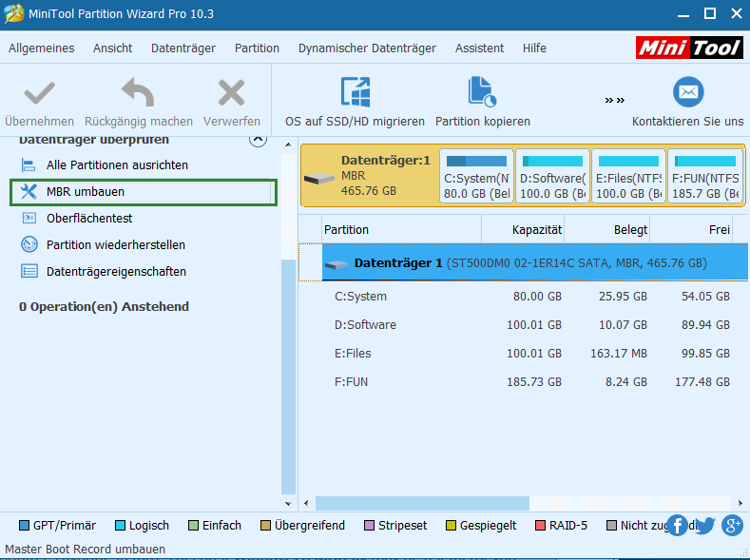Click the disk icon in Datenträger:1 map

click(x=319, y=179)
